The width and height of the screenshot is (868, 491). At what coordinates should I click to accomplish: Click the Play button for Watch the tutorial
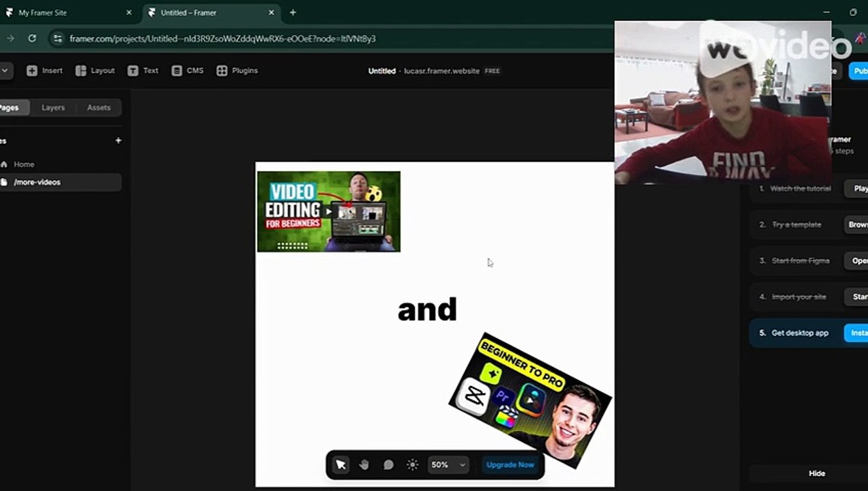point(857,188)
